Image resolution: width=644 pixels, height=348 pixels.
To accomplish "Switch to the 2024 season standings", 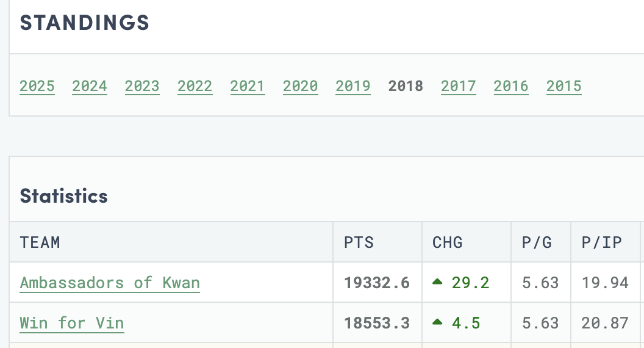I will pyautogui.click(x=90, y=86).
